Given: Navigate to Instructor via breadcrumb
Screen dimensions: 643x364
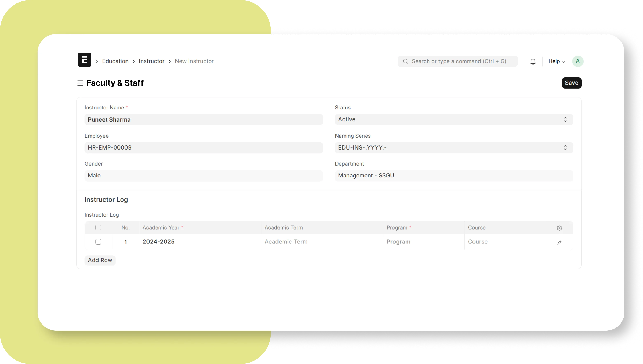Looking at the screenshot, I should point(151,61).
